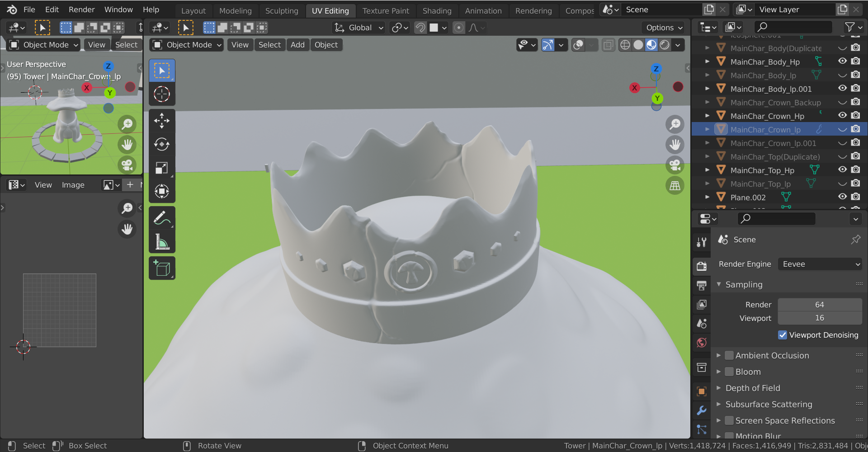Open World properties tab
Screen dimensions: 868x452
coord(702,342)
